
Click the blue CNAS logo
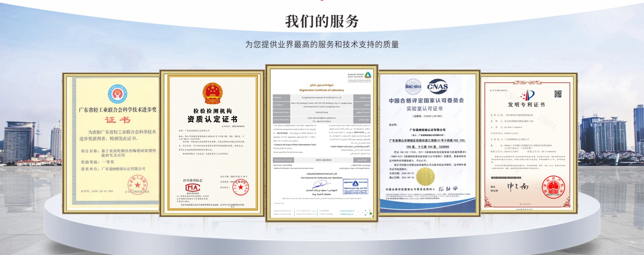pos(437,87)
